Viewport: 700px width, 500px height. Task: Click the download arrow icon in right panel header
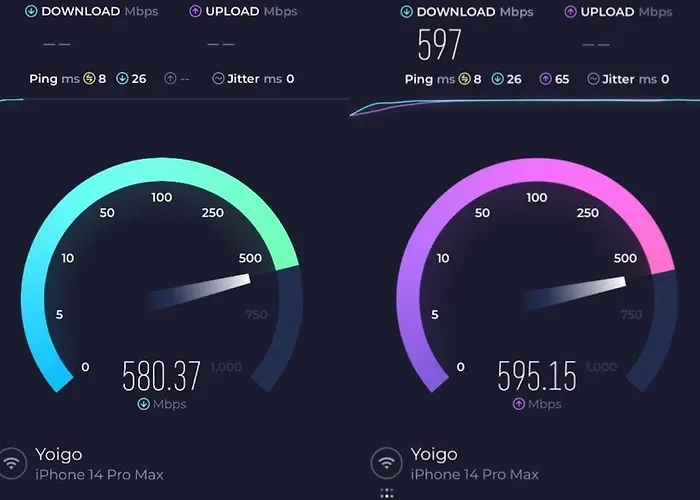406,12
